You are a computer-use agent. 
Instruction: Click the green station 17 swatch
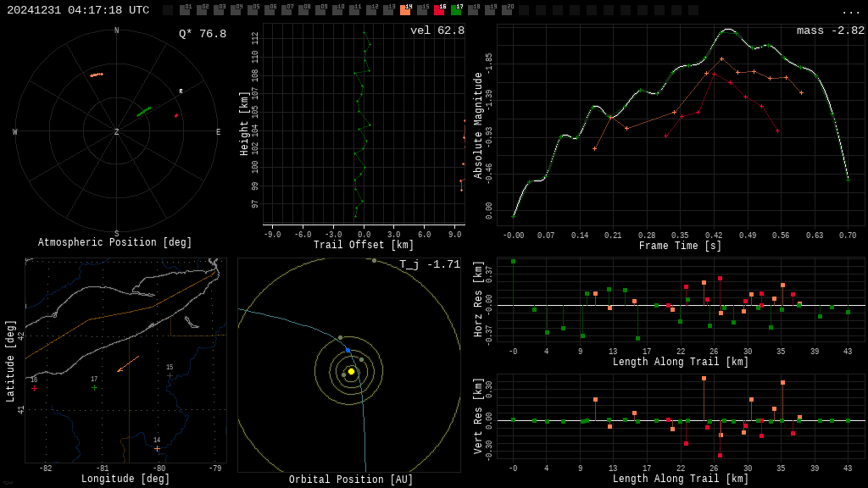(456, 10)
